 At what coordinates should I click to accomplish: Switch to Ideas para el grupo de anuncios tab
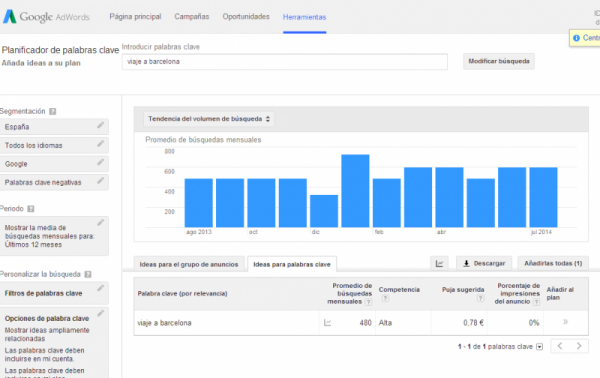(189, 264)
